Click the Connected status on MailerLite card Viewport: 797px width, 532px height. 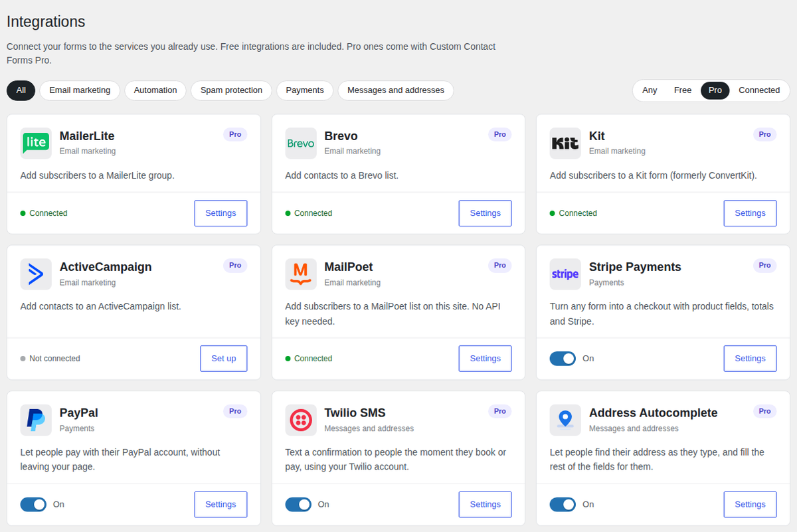click(x=44, y=213)
